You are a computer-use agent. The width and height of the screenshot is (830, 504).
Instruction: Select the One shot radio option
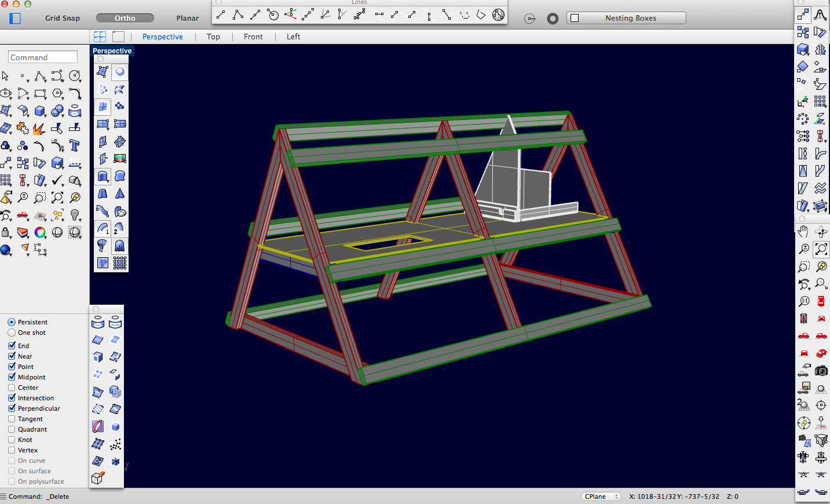pos(12,333)
